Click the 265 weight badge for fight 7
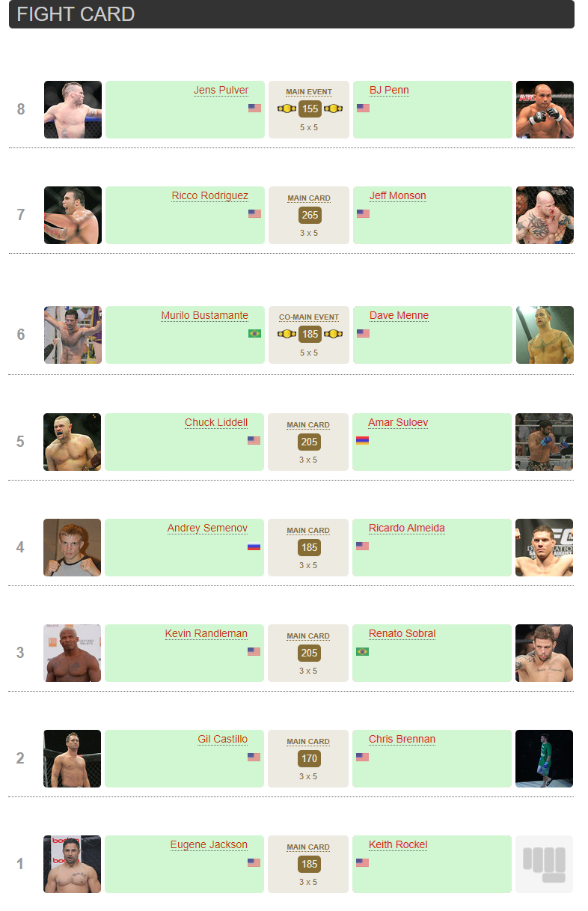The width and height of the screenshot is (588, 911). [310, 215]
